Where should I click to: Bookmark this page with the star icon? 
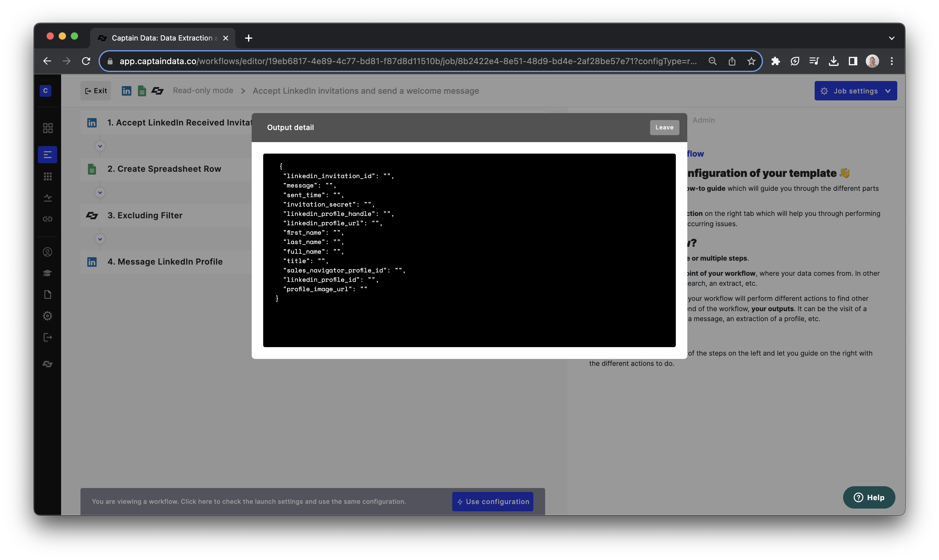(x=751, y=61)
